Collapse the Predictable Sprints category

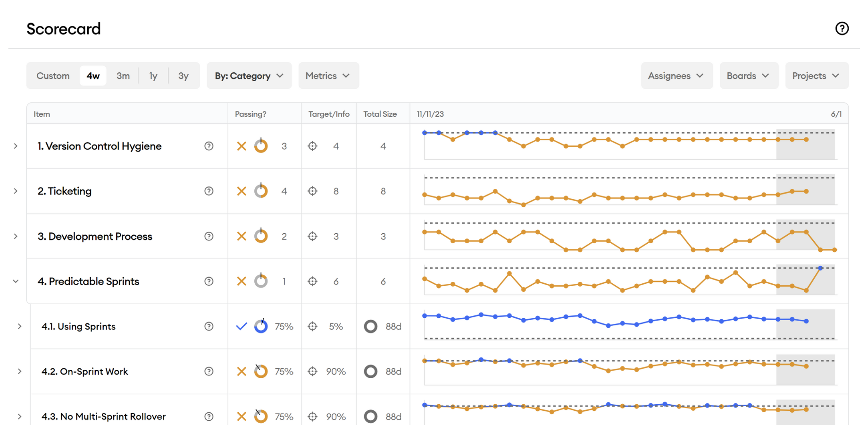16,281
